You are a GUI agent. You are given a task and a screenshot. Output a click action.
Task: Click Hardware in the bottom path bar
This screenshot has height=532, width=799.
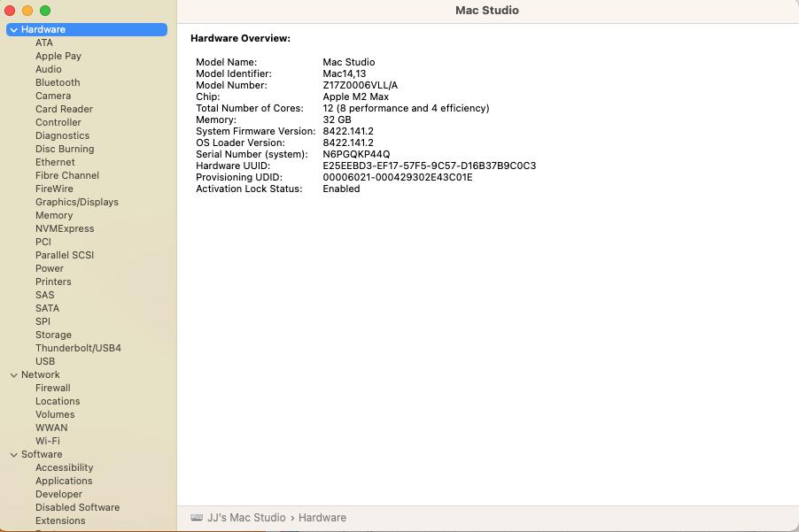(322, 518)
